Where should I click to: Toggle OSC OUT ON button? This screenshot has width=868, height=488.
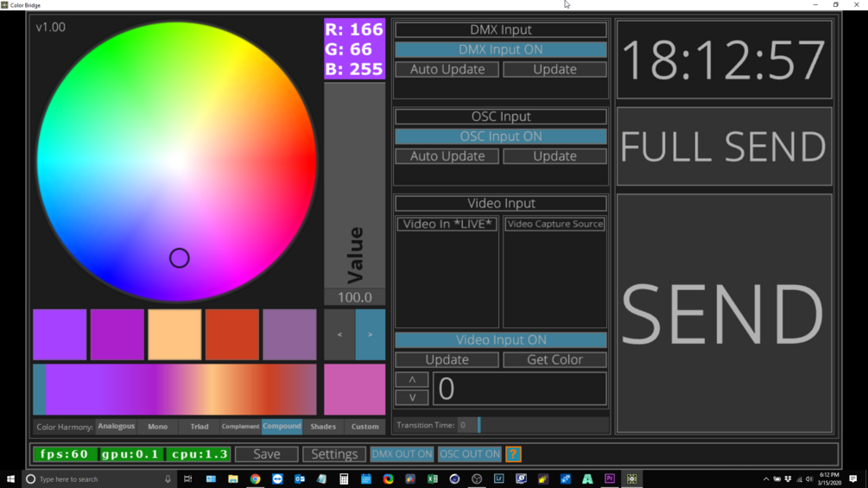(470, 454)
